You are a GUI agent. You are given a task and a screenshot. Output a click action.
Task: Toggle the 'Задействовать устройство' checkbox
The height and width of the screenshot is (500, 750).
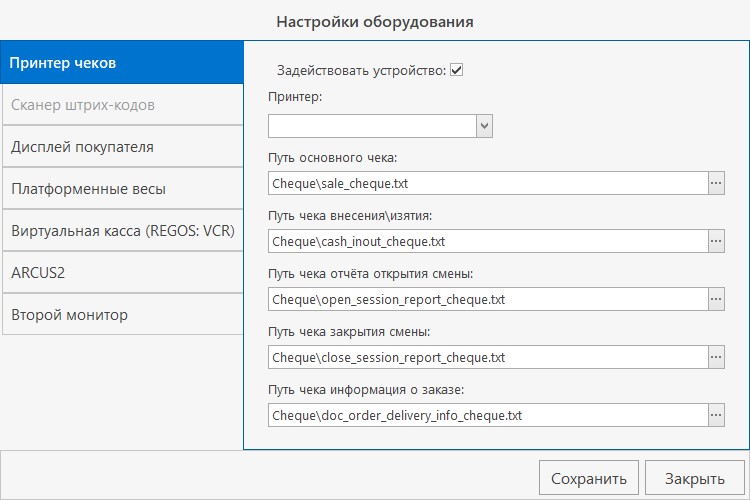457,70
